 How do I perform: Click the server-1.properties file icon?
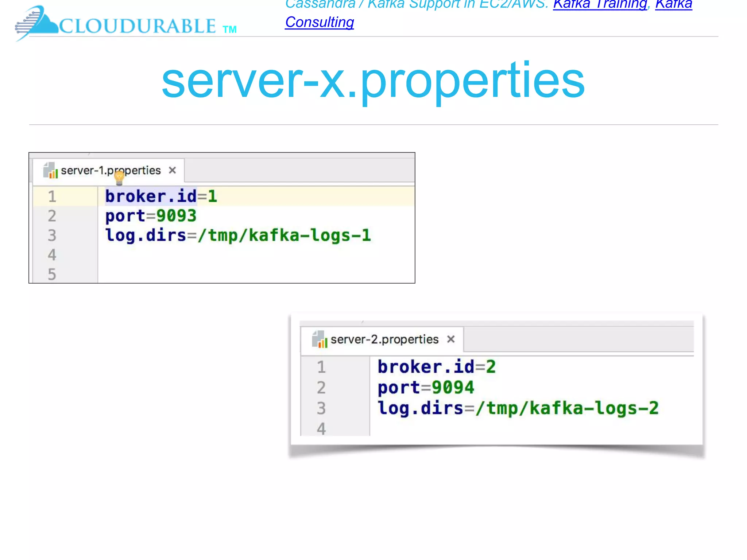click(50, 170)
